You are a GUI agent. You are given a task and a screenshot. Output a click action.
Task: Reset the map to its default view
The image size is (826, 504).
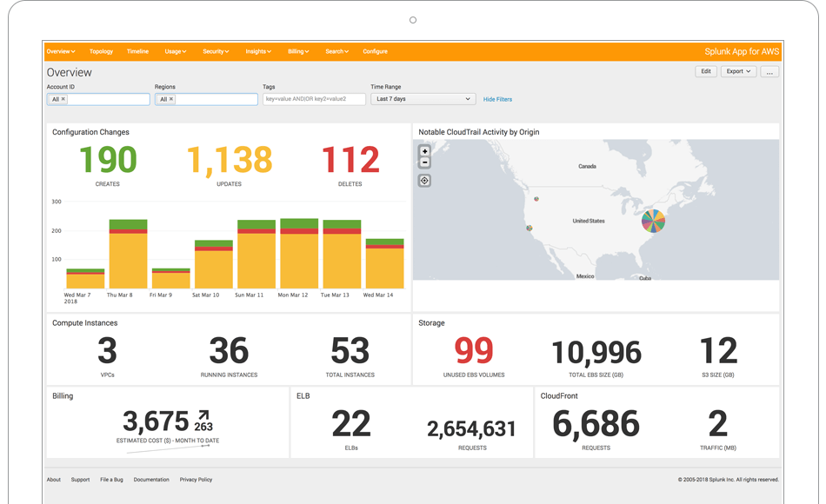[424, 181]
